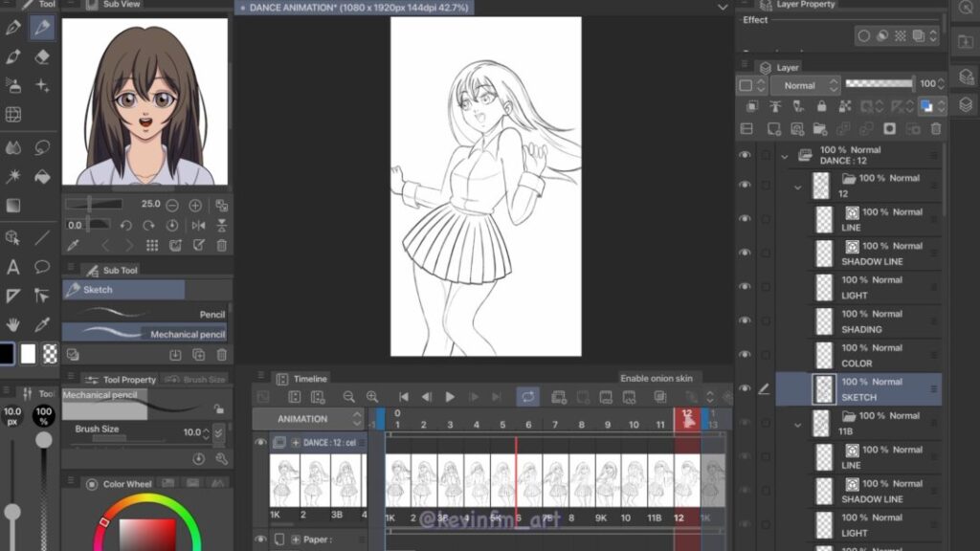Click the new raster layer icon
Screen dimensions: 980x551
click(773, 129)
